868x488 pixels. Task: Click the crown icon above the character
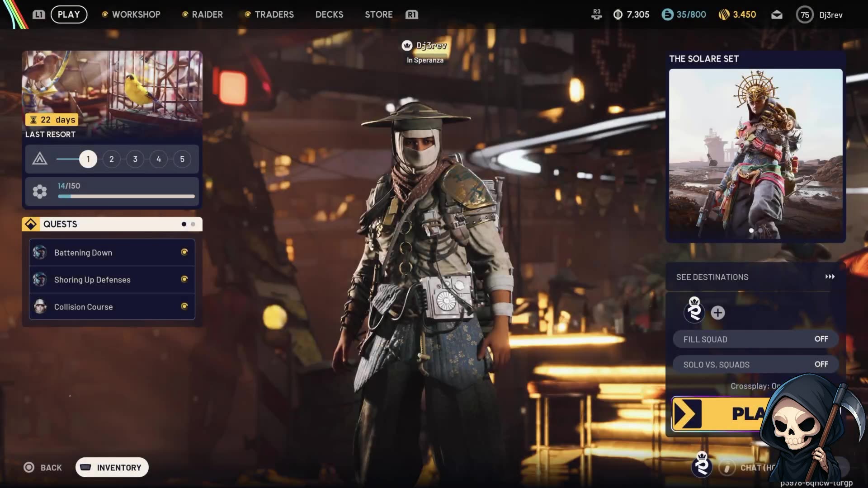[x=407, y=46]
